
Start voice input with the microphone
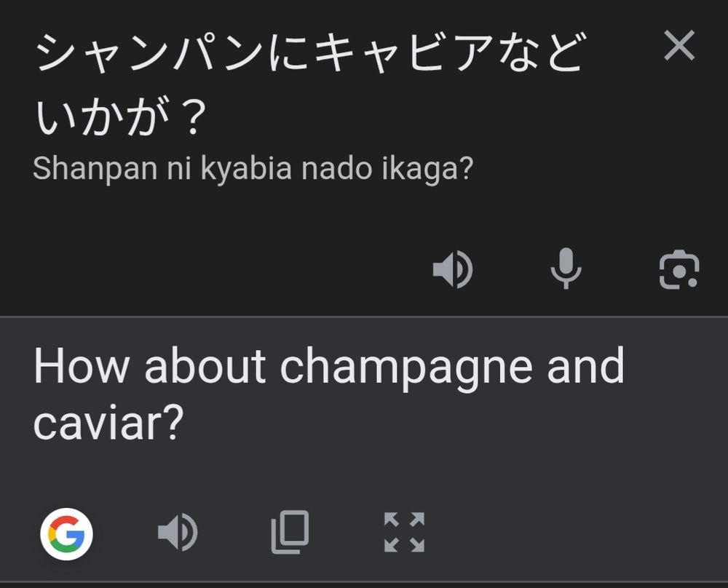point(566,269)
